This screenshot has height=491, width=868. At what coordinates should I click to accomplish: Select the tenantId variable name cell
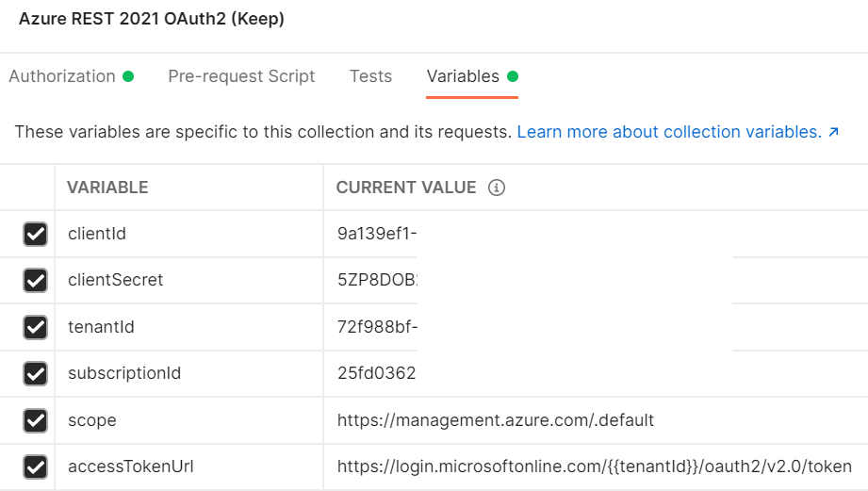(188, 327)
